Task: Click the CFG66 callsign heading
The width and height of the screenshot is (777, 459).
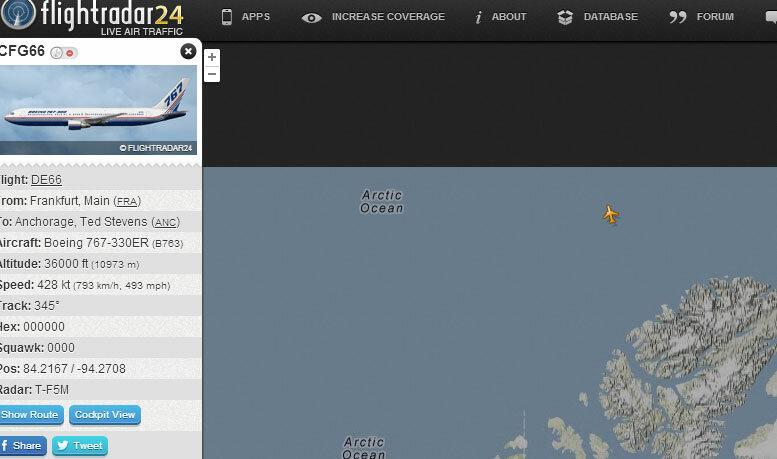Action: [22, 51]
